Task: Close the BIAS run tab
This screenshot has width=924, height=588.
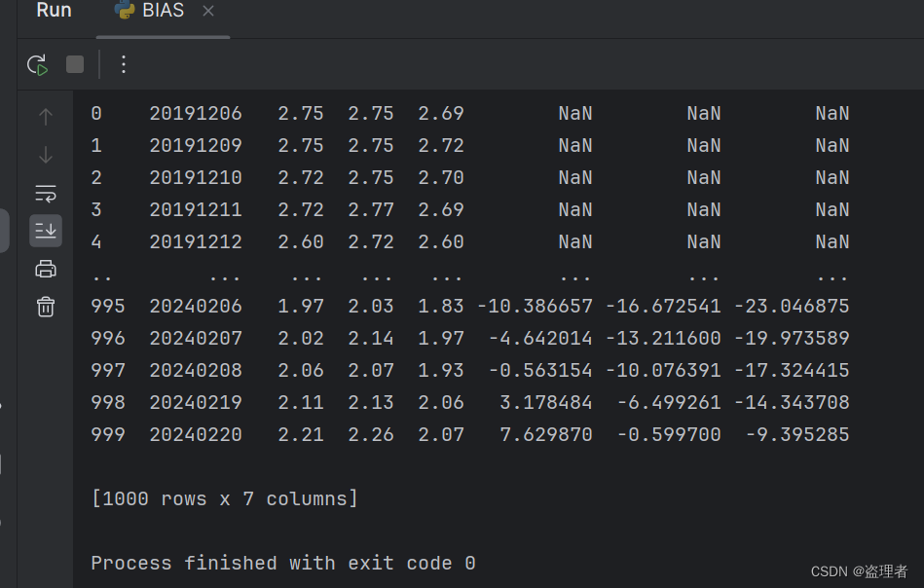Action: click(x=208, y=13)
